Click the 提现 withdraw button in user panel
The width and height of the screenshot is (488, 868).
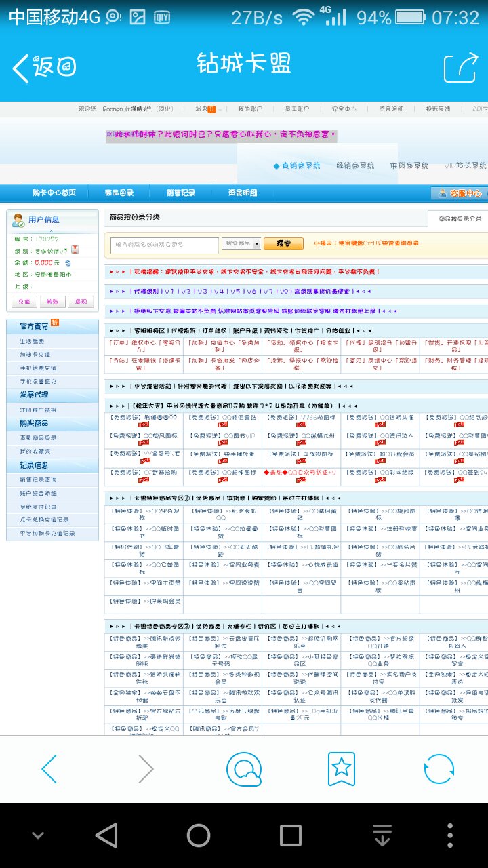(x=81, y=302)
